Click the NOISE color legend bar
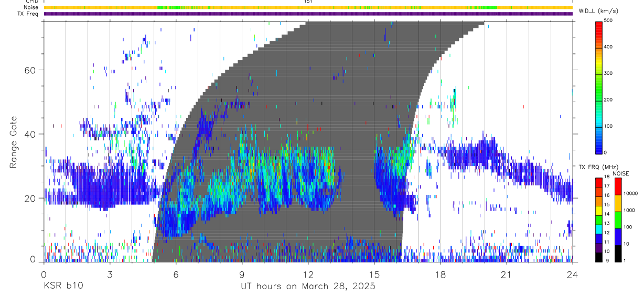The image size is (644, 297). click(618, 219)
